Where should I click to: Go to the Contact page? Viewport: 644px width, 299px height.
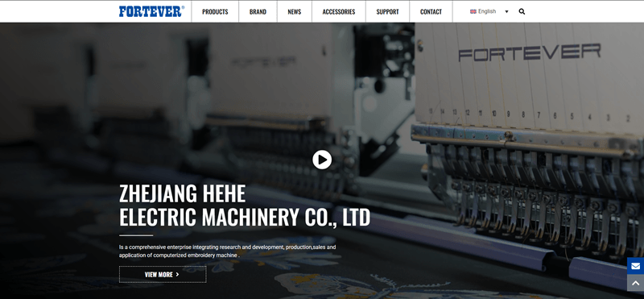[x=431, y=11]
